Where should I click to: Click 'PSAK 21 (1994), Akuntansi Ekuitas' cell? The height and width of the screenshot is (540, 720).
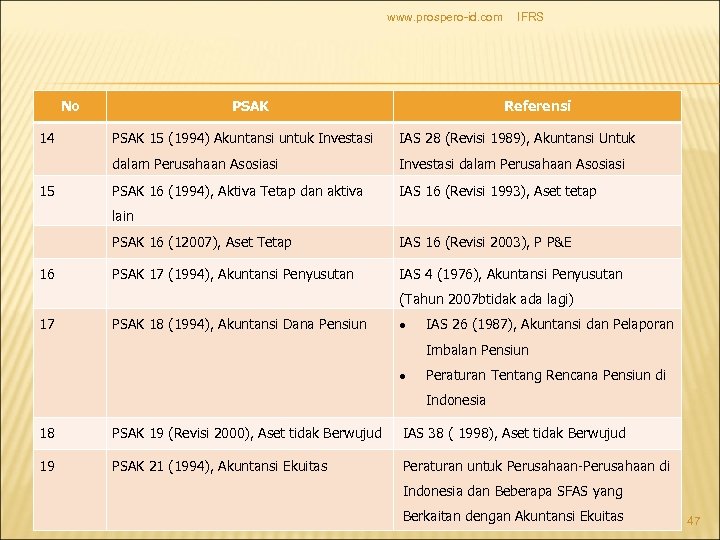click(250, 490)
